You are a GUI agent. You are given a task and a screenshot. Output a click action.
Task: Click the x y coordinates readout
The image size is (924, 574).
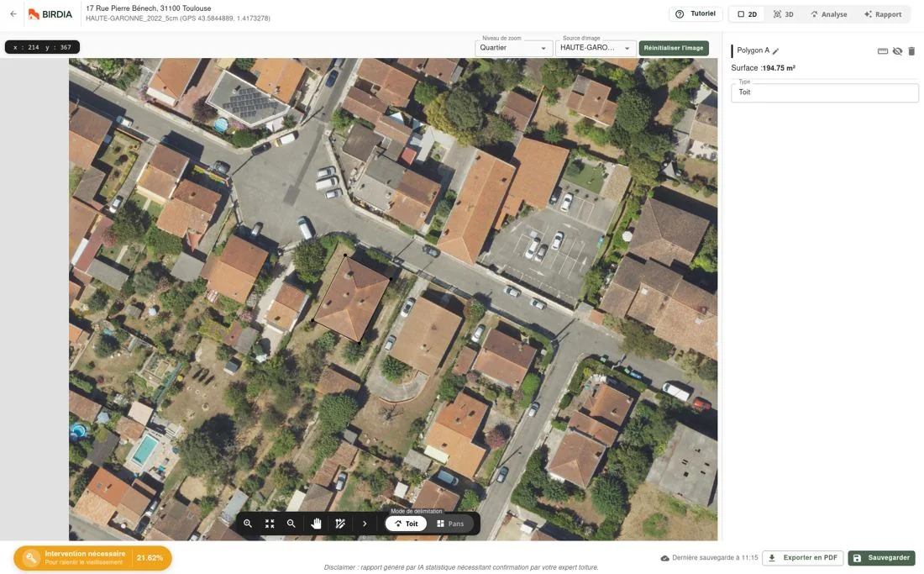(x=43, y=47)
